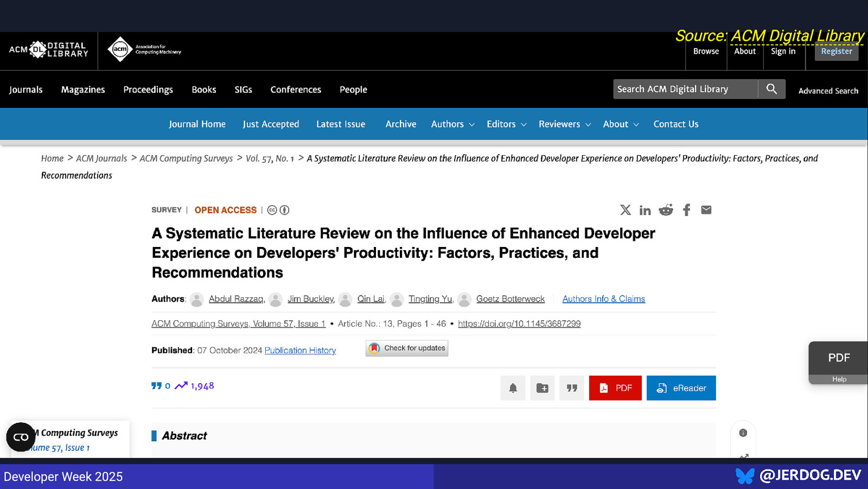Share article on X (Twitter)
The image size is (868, 489).
coord(626,210)
